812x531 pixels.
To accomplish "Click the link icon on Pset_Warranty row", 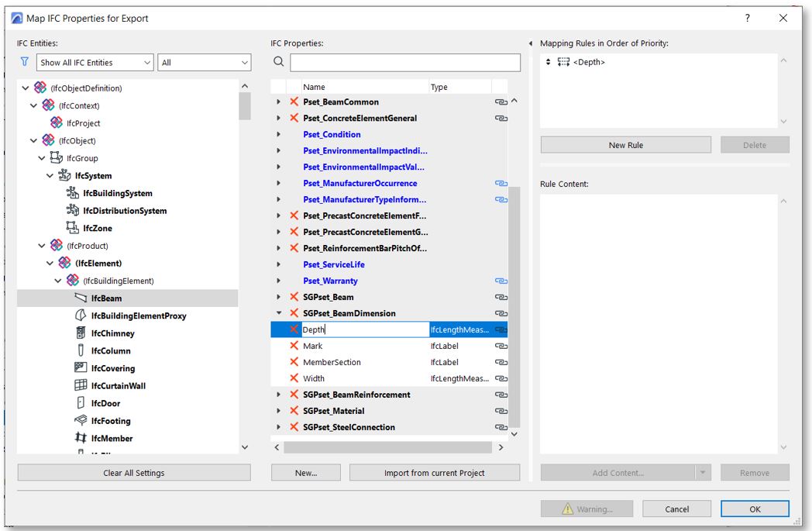I will click(x=501, y=281).
